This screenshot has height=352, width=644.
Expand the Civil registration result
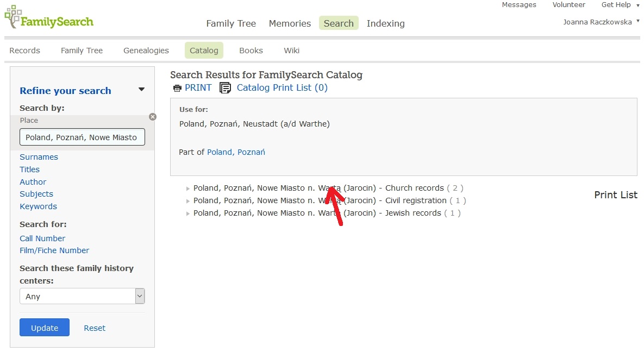188,201
